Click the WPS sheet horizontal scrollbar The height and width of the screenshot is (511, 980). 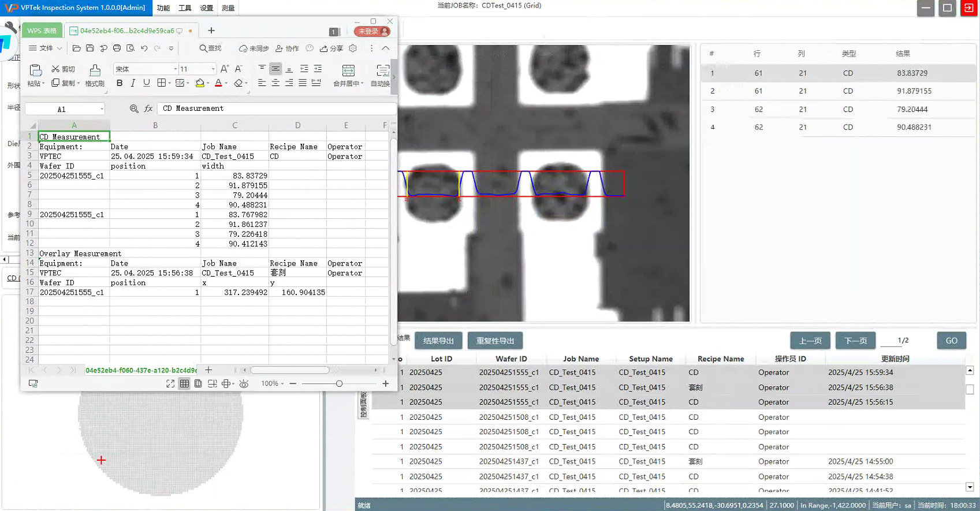[290, 370]
